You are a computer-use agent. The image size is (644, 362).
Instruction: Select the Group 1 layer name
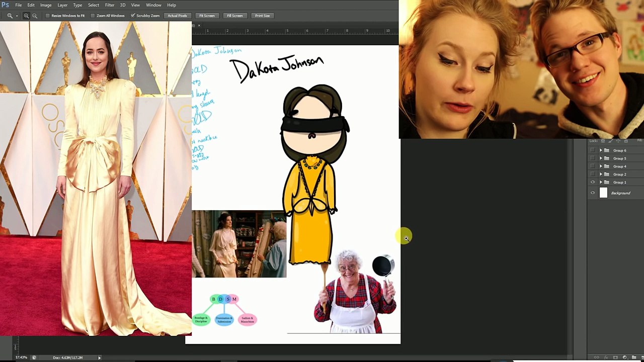(619, 182)
